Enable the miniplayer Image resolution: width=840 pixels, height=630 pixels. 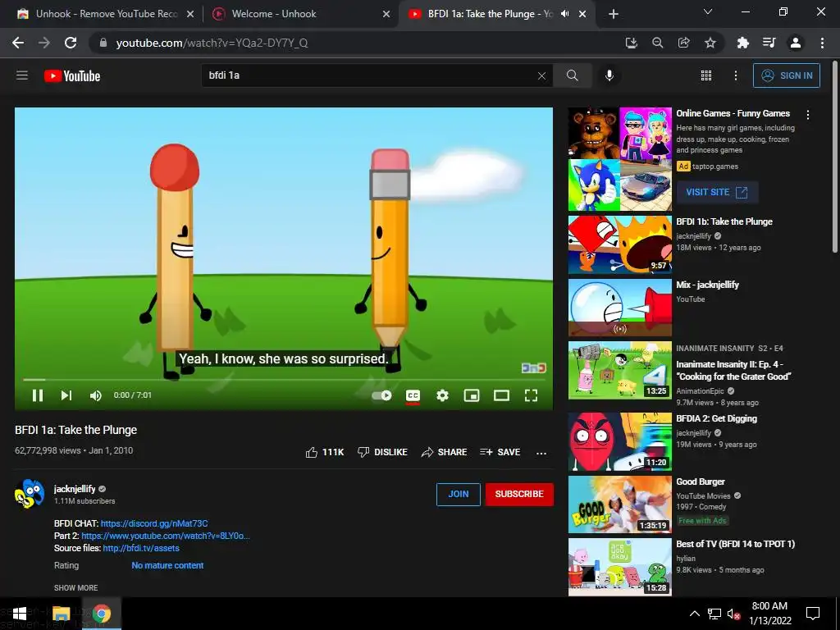(x=472, y=395)
